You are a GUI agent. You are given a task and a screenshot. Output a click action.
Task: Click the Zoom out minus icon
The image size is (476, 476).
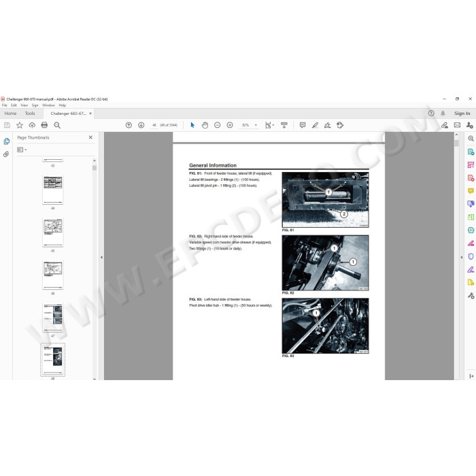point(217,125)
